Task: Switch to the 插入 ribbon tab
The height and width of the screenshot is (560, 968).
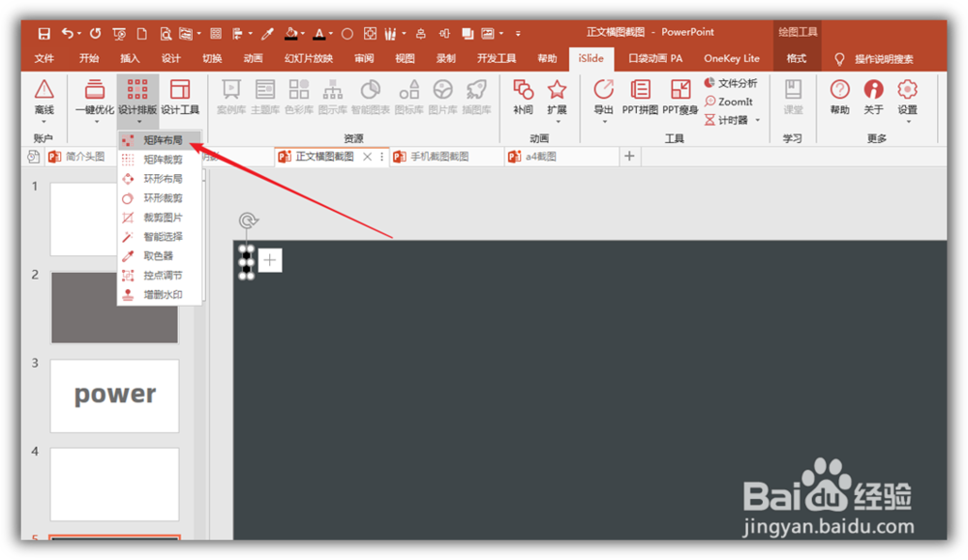Action: pos(130,59)
